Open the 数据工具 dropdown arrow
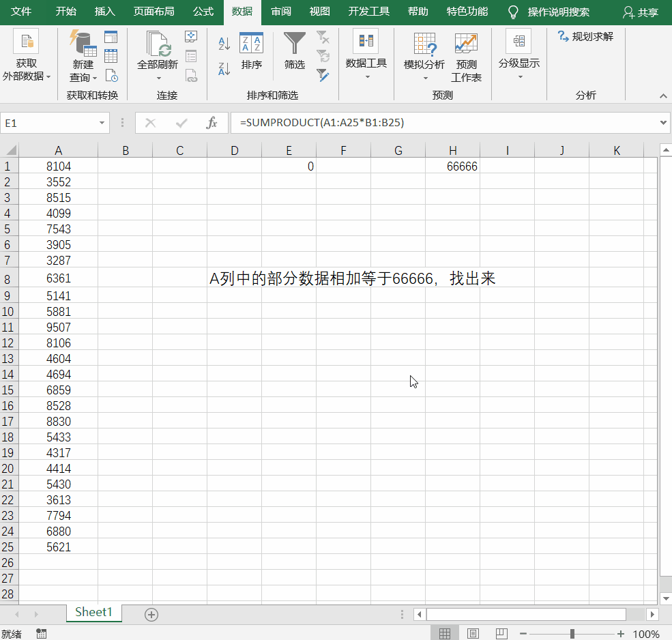672x640 pixels. pyautogui.click(x=367, y=77)
